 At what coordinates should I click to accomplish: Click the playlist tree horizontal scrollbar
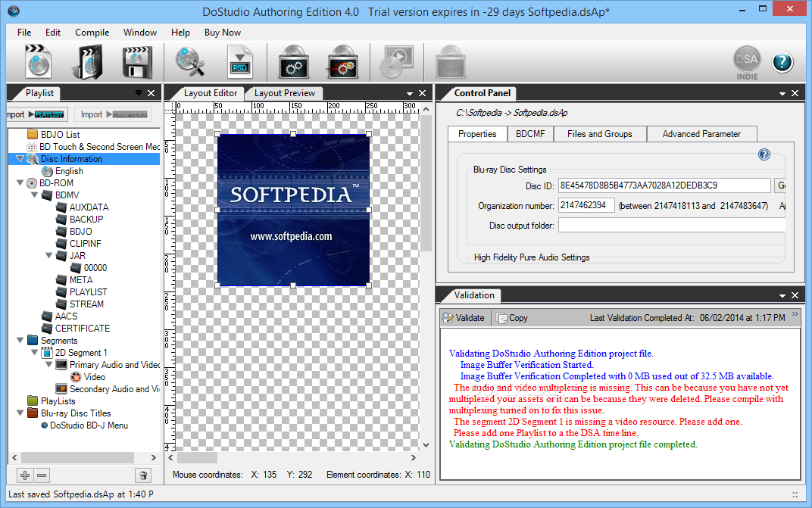(78, 458)
